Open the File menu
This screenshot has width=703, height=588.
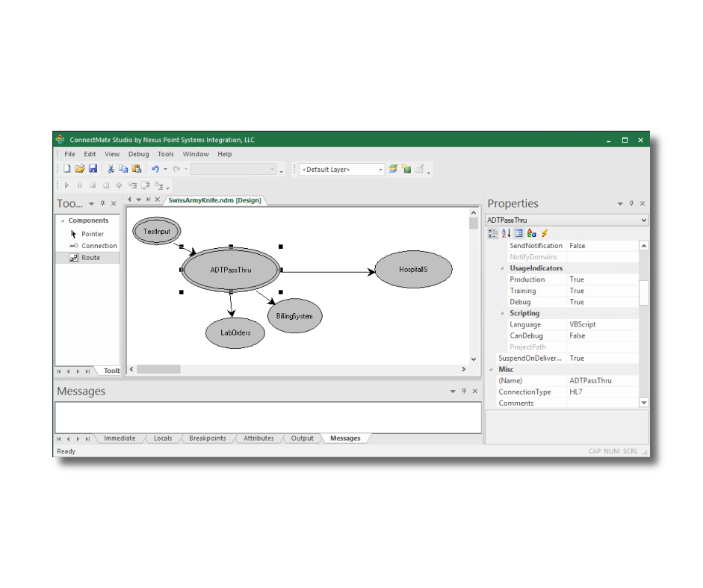click(x=69, y=154)
